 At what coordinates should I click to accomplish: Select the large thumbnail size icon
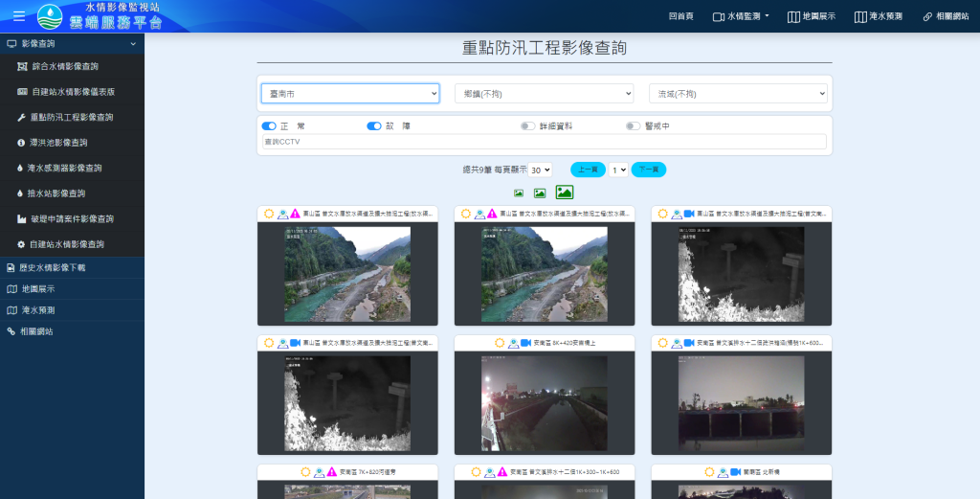pyautogui.click(x=565, y=192)
